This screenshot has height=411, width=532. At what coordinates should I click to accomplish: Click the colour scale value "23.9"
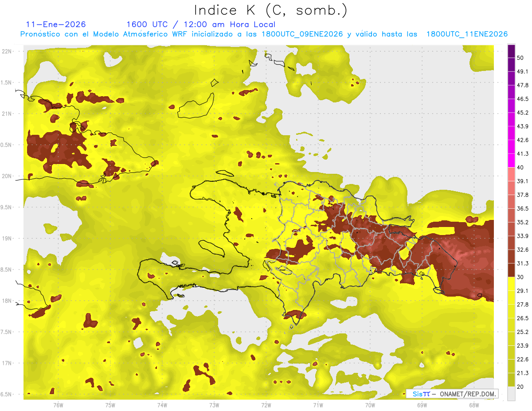523,345
